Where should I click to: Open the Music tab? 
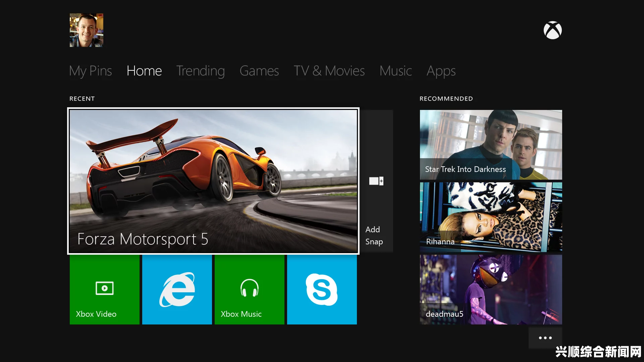(x=396, y=71)
